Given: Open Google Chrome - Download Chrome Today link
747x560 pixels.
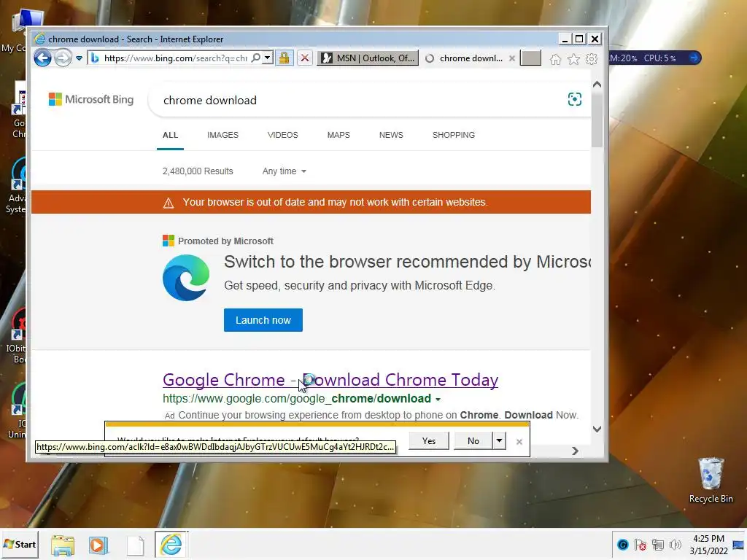Looking at the screenshot, I should [x=330, y=380].
